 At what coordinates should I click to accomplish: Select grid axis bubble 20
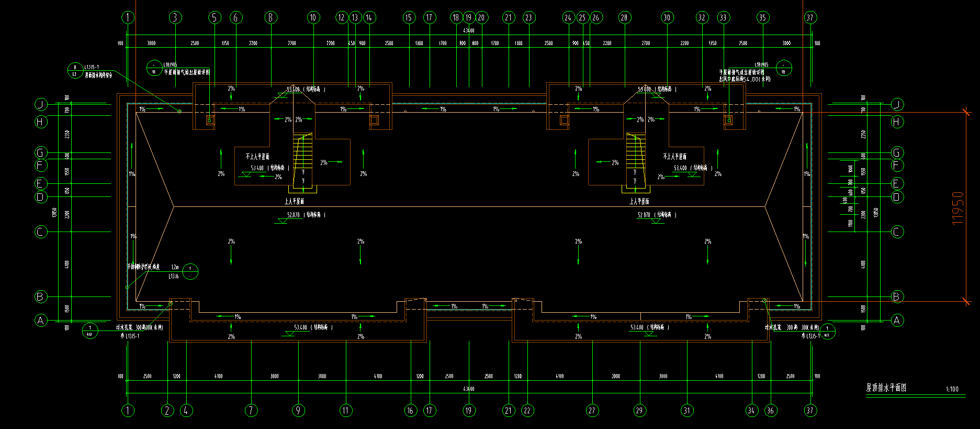click(x=481, y=17)
